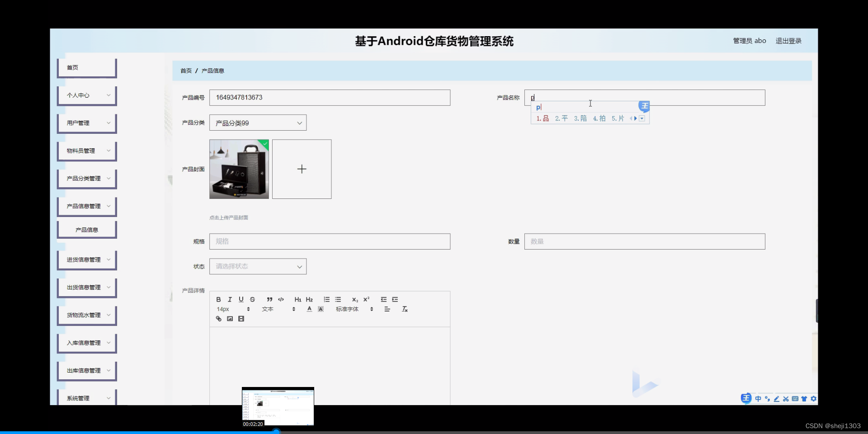
Task: Open the 产品分类 dropdown
Action: pyautogui.click(x=258, y=123)
